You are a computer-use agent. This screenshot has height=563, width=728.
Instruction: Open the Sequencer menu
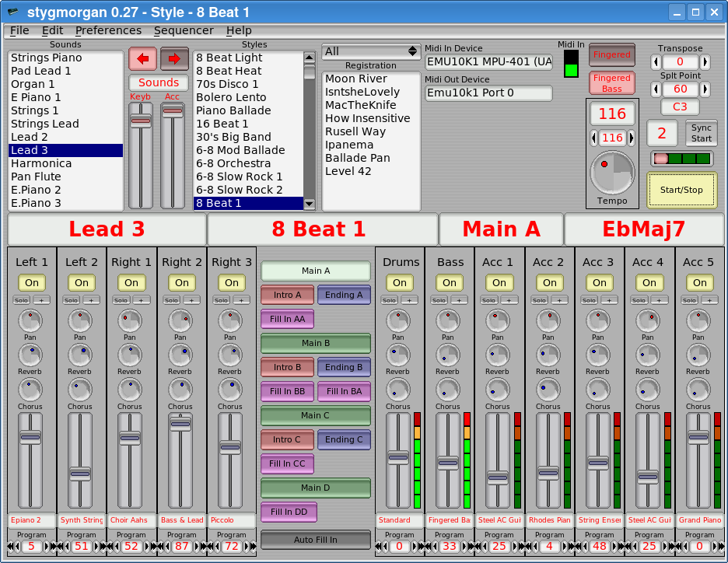click(184, 30)
